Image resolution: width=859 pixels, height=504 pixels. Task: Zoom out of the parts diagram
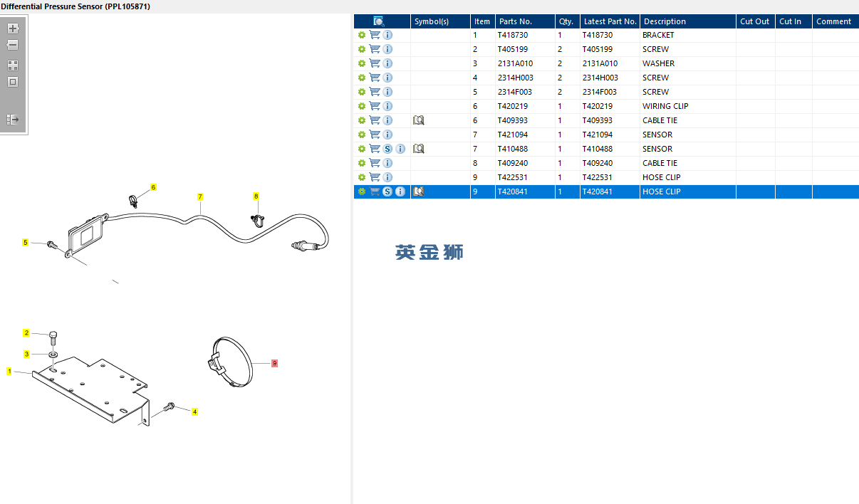tap(13, 45)
